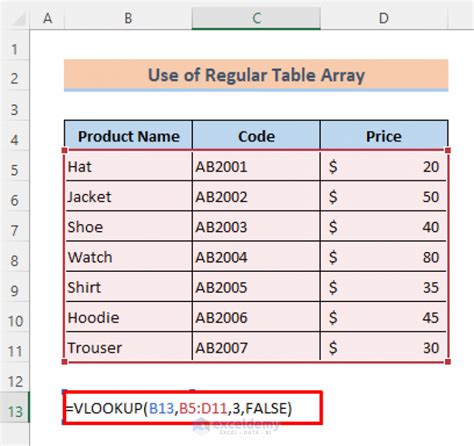The height and width of the screenshot is (446, 474).
Task: Select the Hoodie price cell showing 45
Action: coord(384,317)
